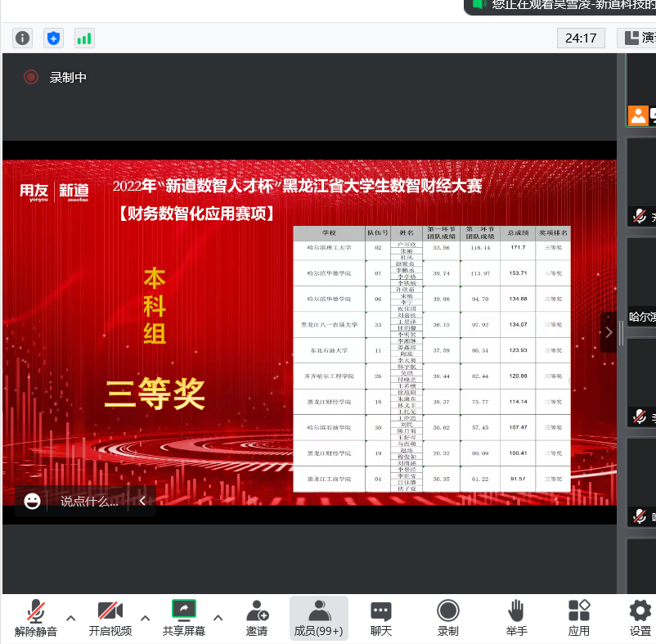656x644 pixels.
Task: Type in the 说点什么 chat input
Action: [88, 502]
